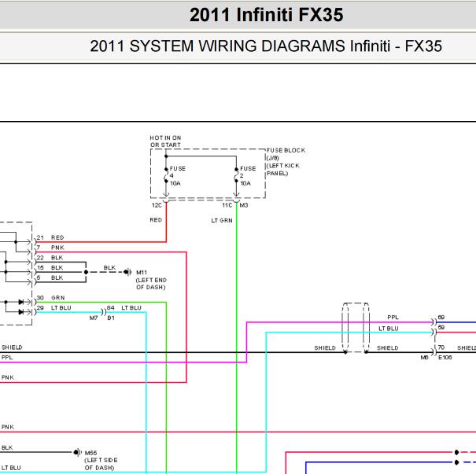The image size is (476, 474).
Task: Click the "LT GRN" wire label
Action: coord(222,220)
